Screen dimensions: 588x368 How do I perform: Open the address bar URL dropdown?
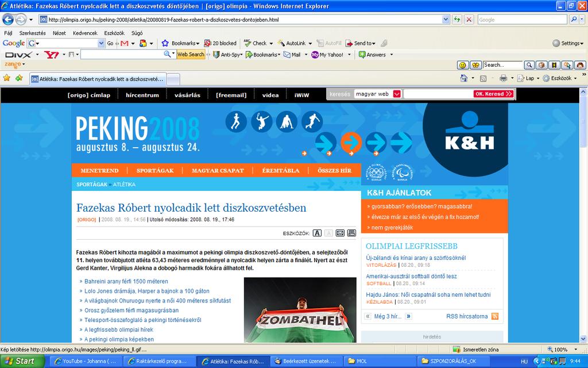point(446,20)
